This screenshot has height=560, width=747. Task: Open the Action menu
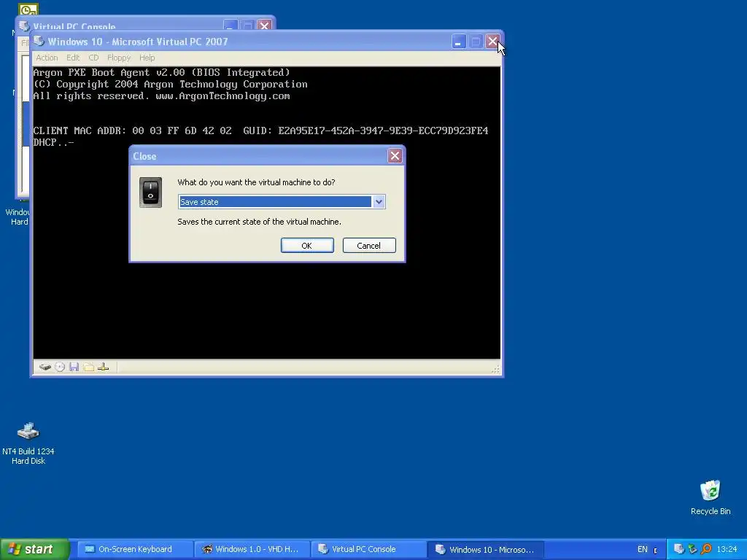(x=47, y=58)
